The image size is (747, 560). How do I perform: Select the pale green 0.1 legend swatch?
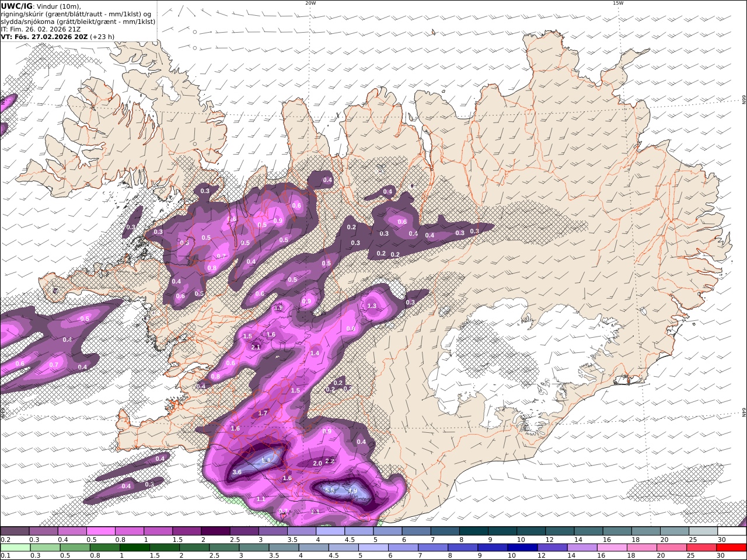tap(15, 547)
